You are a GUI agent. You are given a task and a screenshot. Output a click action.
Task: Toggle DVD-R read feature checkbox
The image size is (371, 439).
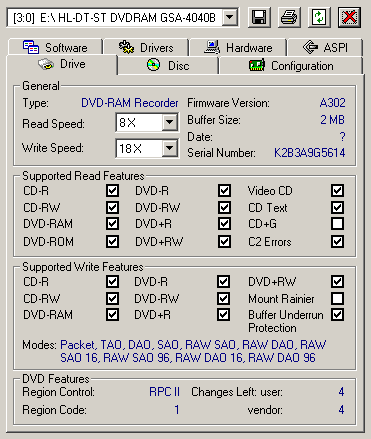(x=224, y=191)
